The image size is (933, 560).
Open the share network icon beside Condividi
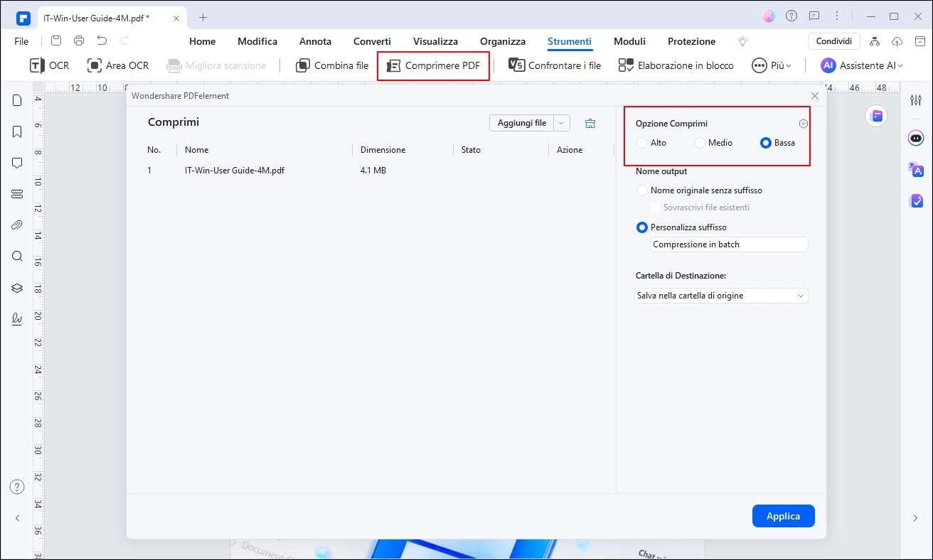[x=875, y=41]
